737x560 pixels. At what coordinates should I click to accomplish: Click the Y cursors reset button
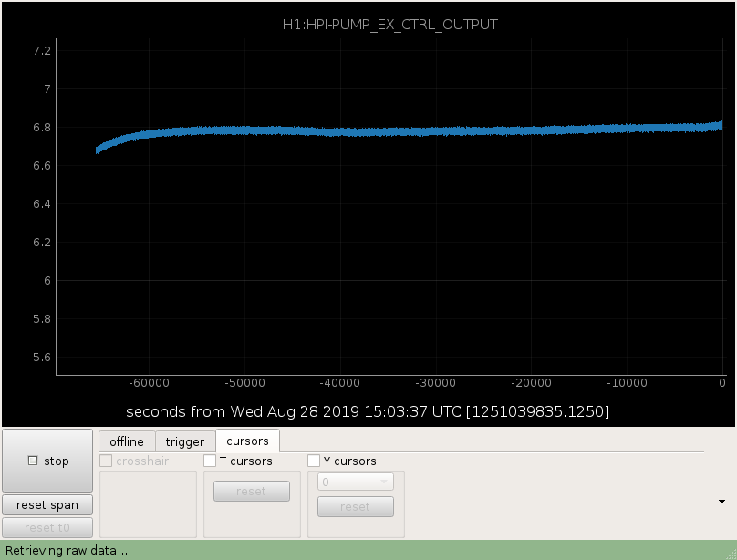356,507
